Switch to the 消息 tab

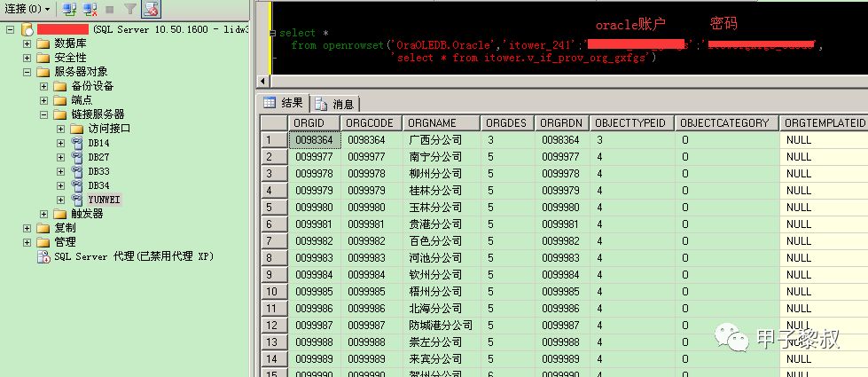[x=335, y=104]
